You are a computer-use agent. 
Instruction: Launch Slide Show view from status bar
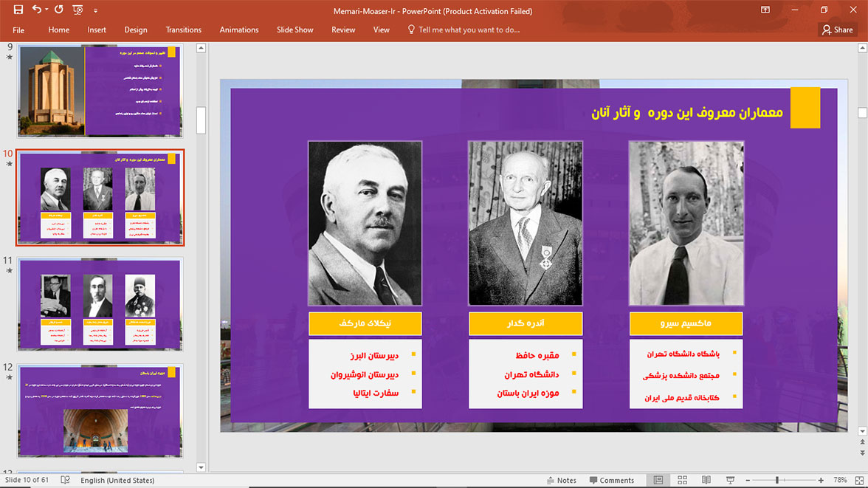tap(731, 480)
